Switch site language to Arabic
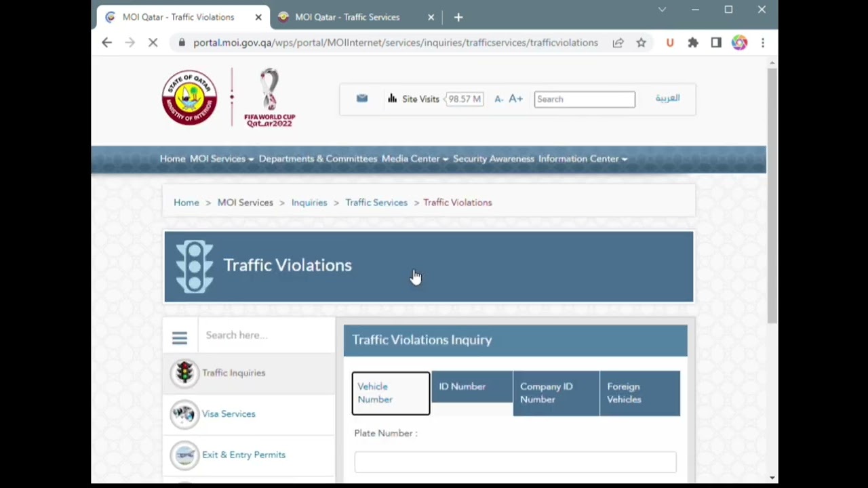 (x=667, y=98)
